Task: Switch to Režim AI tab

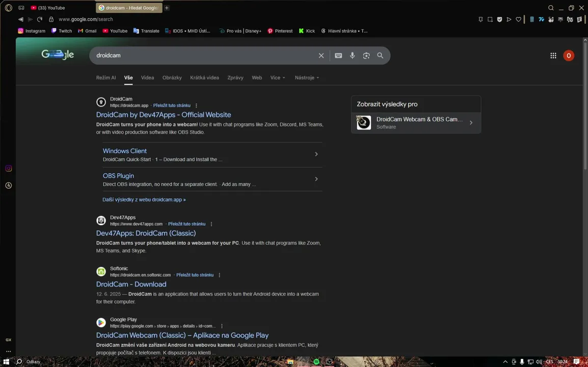Action: click(x=106, y=77)
